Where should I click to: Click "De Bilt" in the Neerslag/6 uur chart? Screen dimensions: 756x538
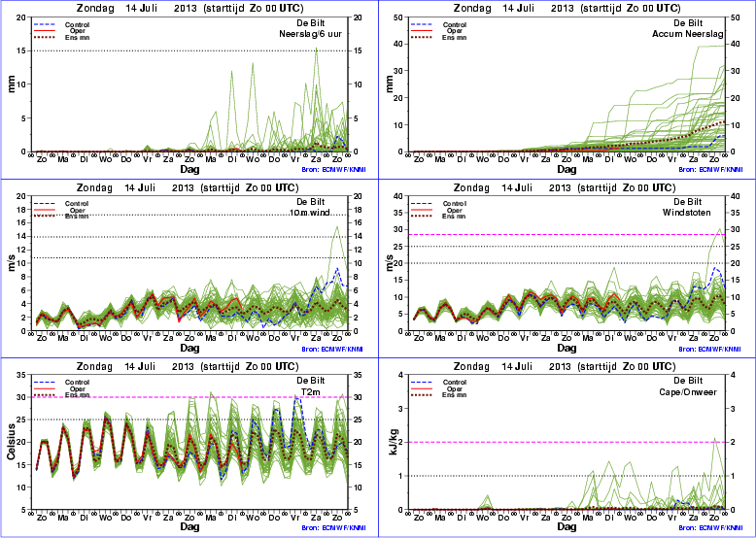tap(311, 23)
